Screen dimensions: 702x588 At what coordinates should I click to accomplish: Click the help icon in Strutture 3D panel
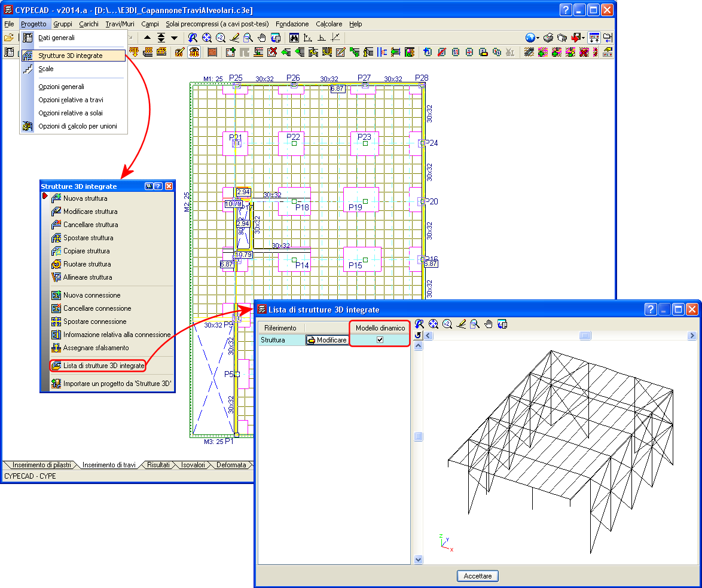(x=158, y=186)
